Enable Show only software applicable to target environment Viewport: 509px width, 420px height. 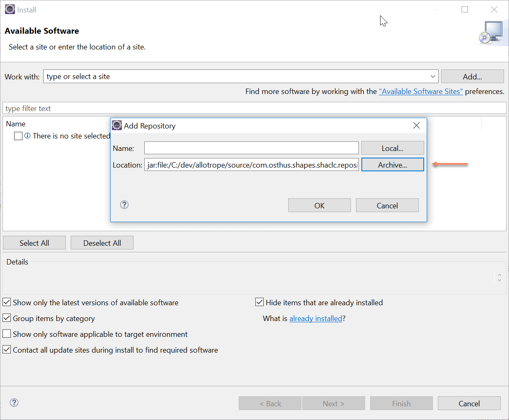point(7,334)
